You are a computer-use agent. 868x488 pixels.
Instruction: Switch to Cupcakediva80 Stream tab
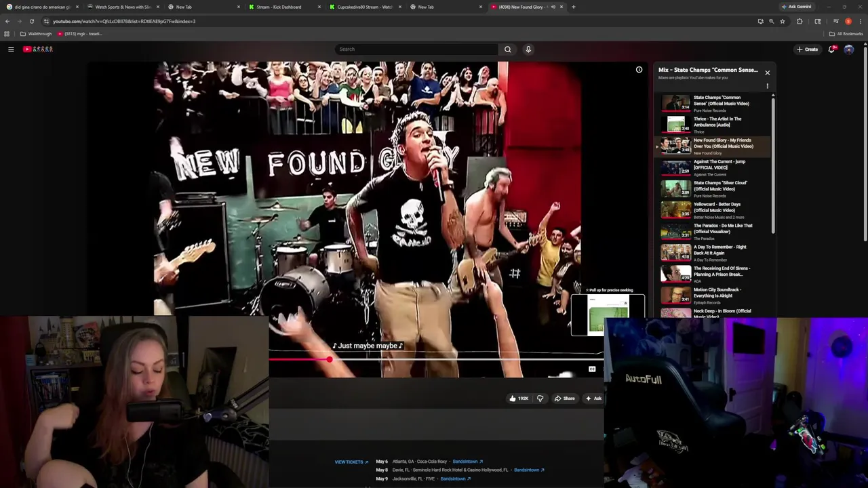[x=363, y=7]
